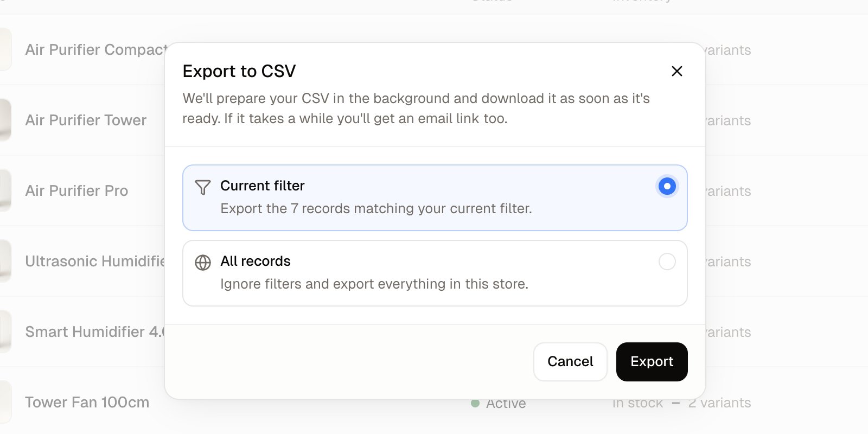Screen dimensions: 868x434
Task: Click the Tower Fan 100cm product thumbnail
Action: (4, 402)
